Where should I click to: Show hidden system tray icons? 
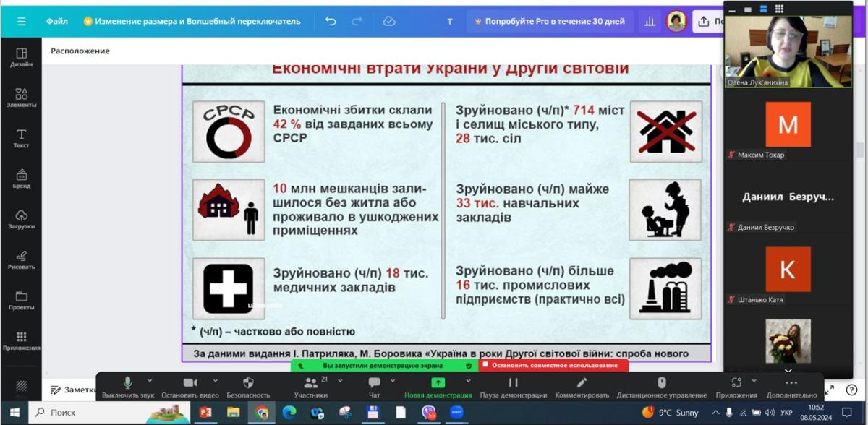click(717, 413)
